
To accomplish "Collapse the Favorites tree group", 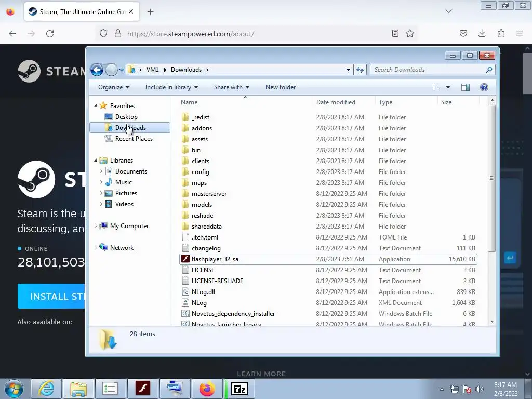I will tap(96, 106).
